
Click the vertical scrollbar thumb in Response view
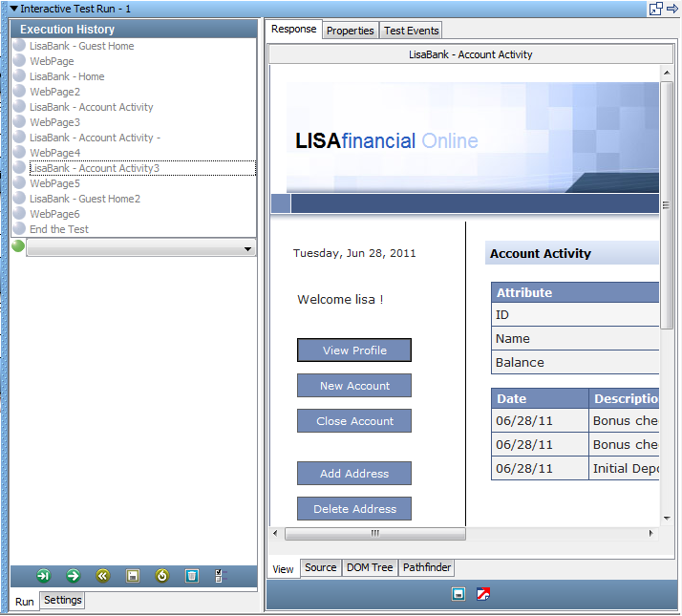tap(667, 205)
